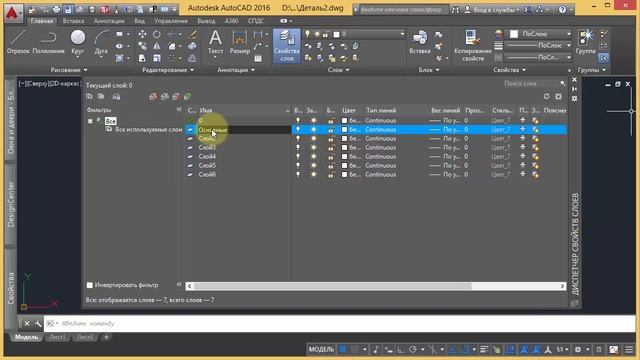Screen dimensions: 640x360
Task: Switch to the Управление ribbon tab
Action: [171, 21]
